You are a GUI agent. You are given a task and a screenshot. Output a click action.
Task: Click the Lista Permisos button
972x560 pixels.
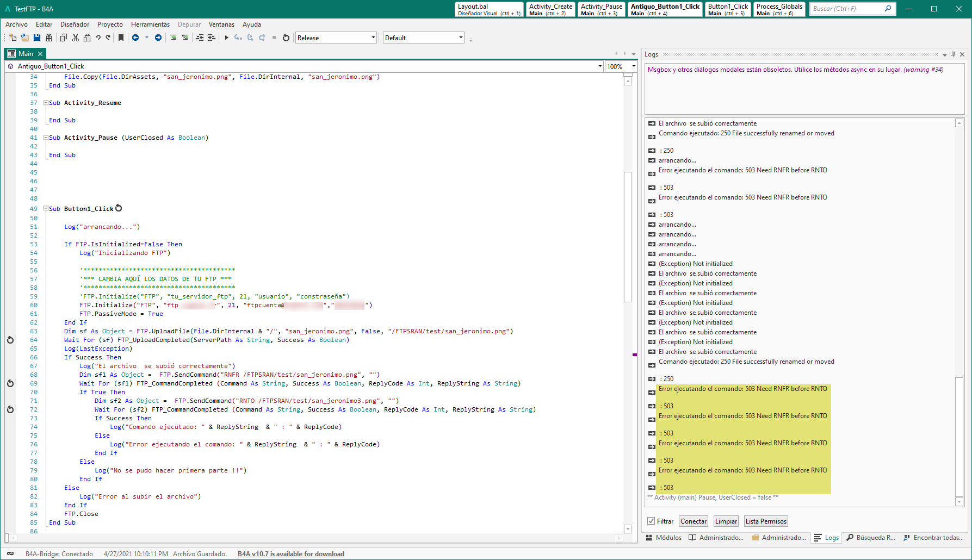[x=766, y=521]
